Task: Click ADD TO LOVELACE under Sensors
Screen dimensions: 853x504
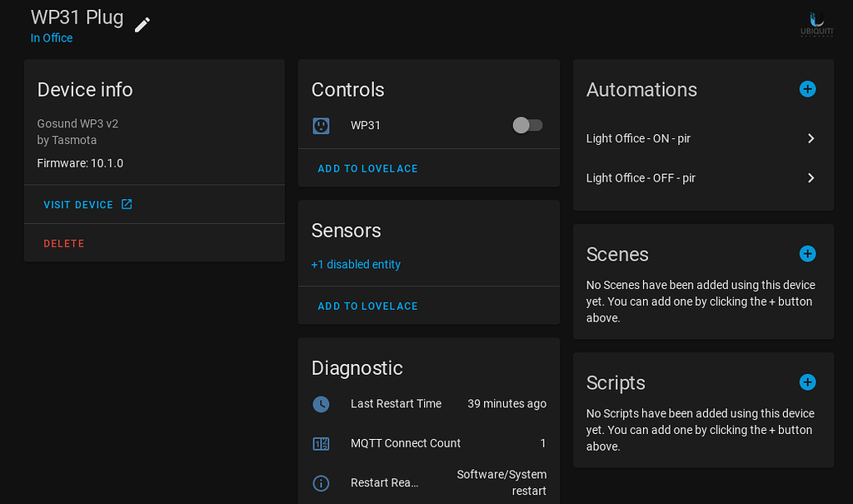Action: (367, 306)
